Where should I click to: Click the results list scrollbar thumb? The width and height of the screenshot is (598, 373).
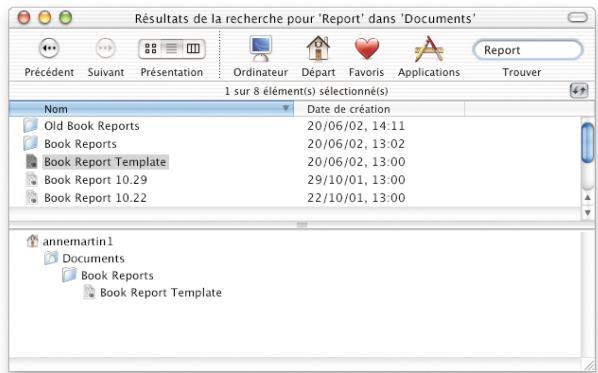pos(588,143)
